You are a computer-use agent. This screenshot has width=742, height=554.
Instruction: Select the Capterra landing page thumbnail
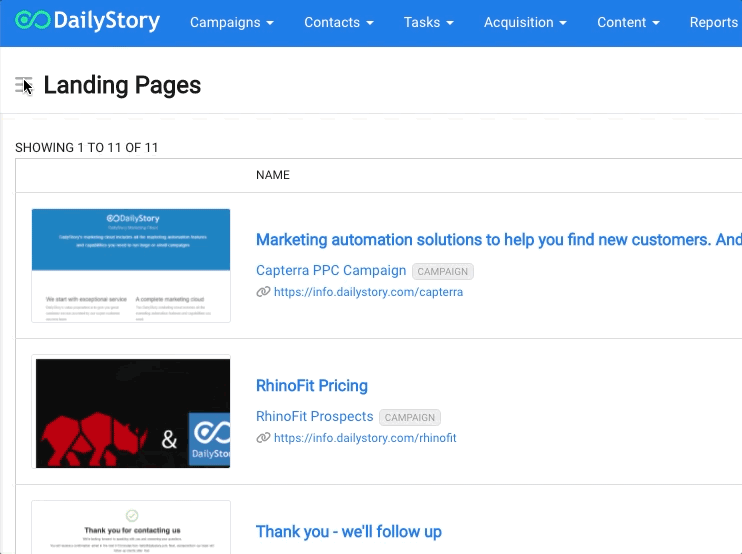coord(131,265)
